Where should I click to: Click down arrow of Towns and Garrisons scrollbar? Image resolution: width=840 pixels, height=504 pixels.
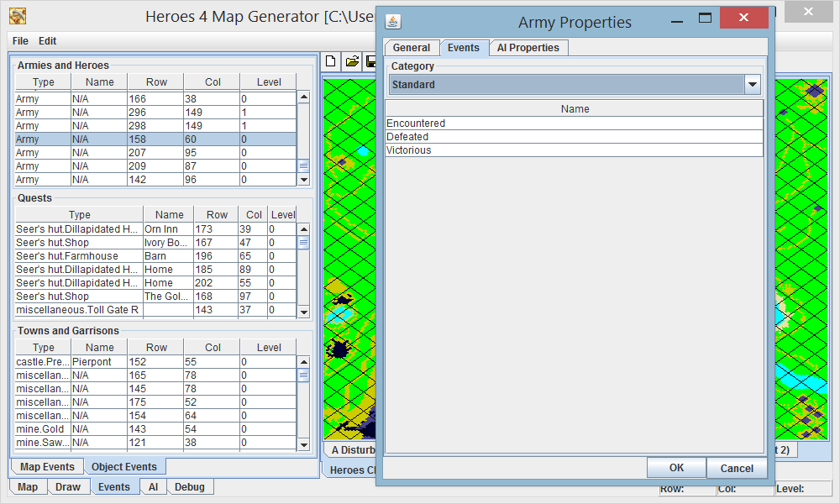304,444
